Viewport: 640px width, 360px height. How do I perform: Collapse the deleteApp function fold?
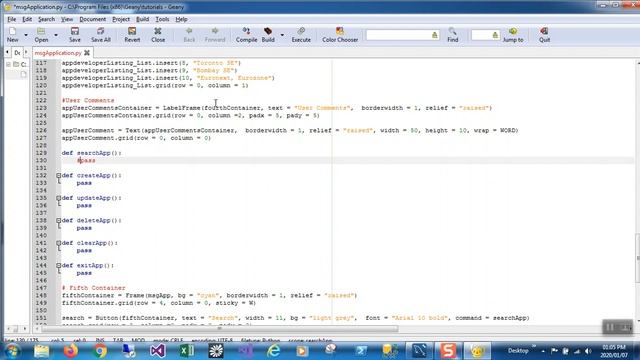59,220
